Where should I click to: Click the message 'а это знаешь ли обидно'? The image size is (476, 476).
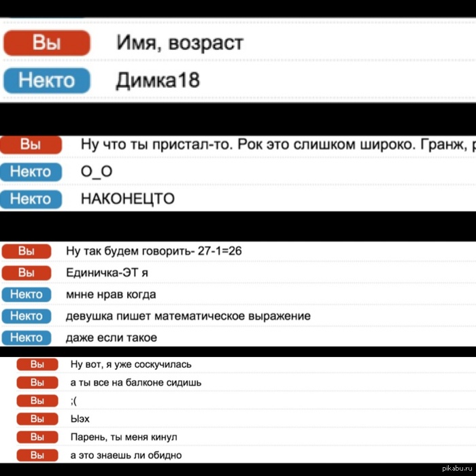126,455
